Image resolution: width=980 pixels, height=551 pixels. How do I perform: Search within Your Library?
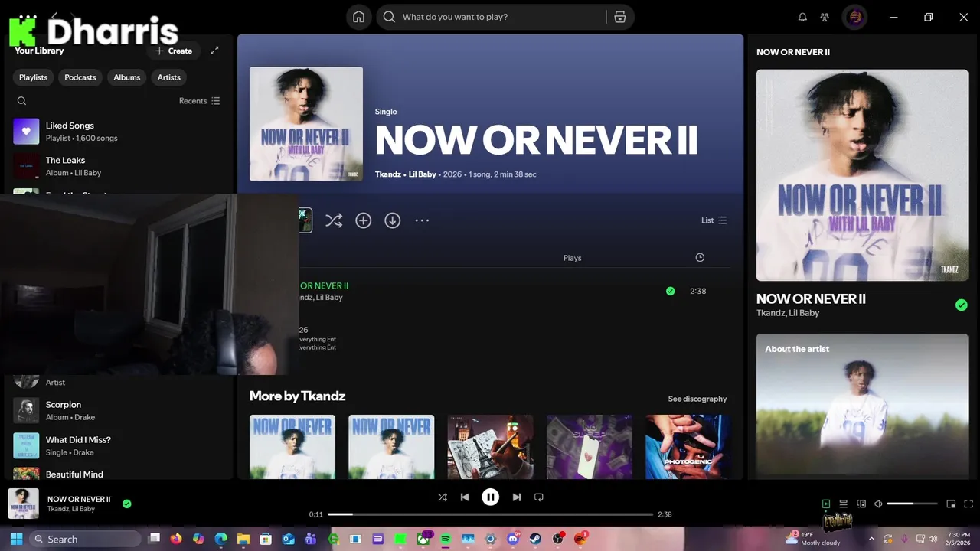tap(21, 101)
